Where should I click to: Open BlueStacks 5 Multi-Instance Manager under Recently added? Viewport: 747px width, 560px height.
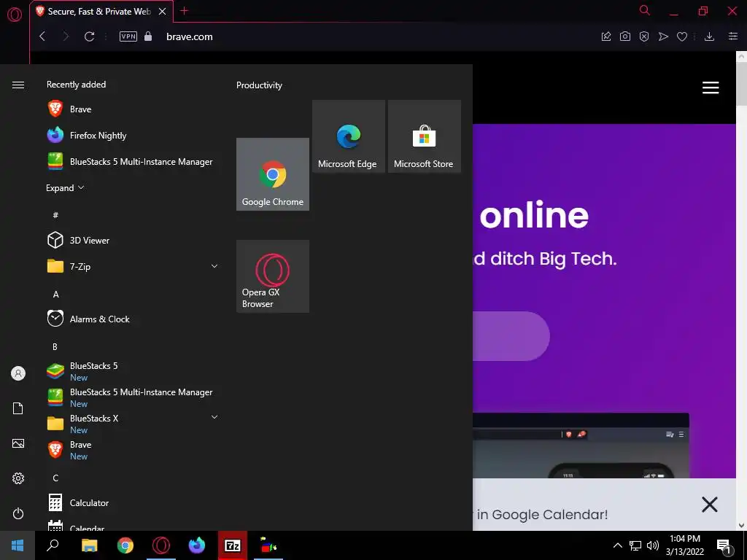(133, 161)
